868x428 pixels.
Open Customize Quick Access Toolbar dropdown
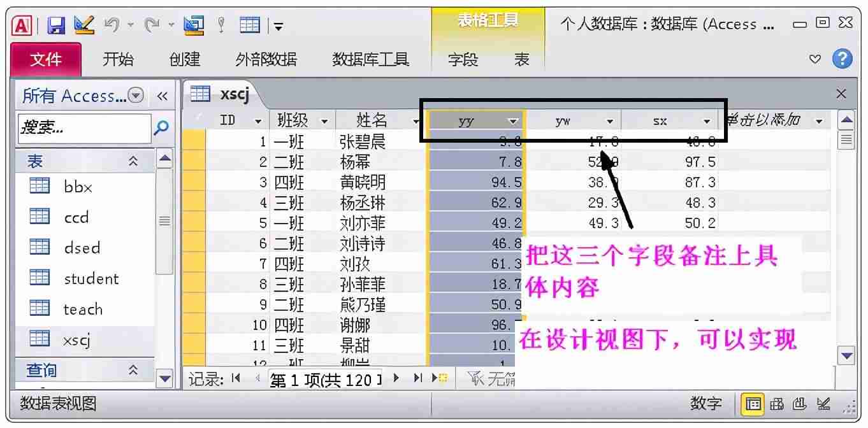(x=278, y=26)
